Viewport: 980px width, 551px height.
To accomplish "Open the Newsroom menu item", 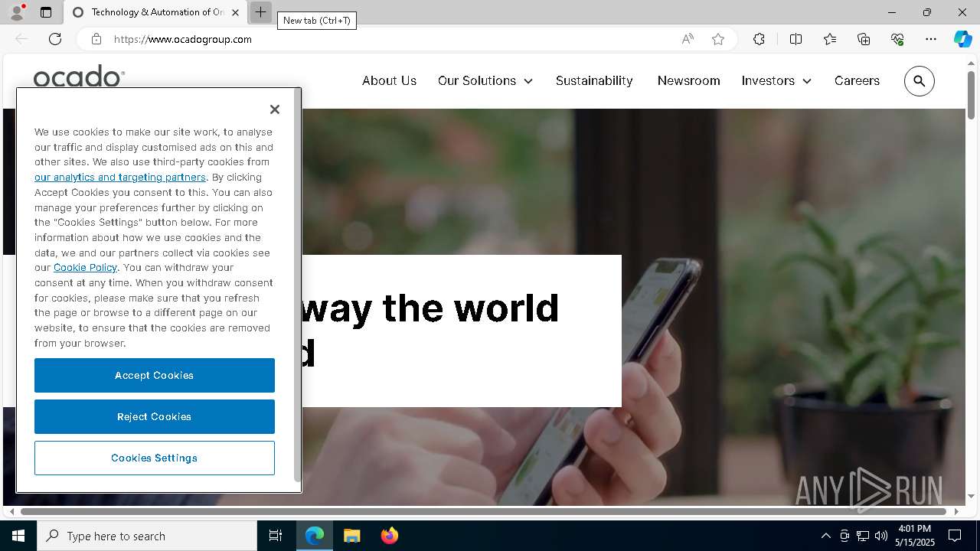I will pyautogui.click(x=688, y=80).
